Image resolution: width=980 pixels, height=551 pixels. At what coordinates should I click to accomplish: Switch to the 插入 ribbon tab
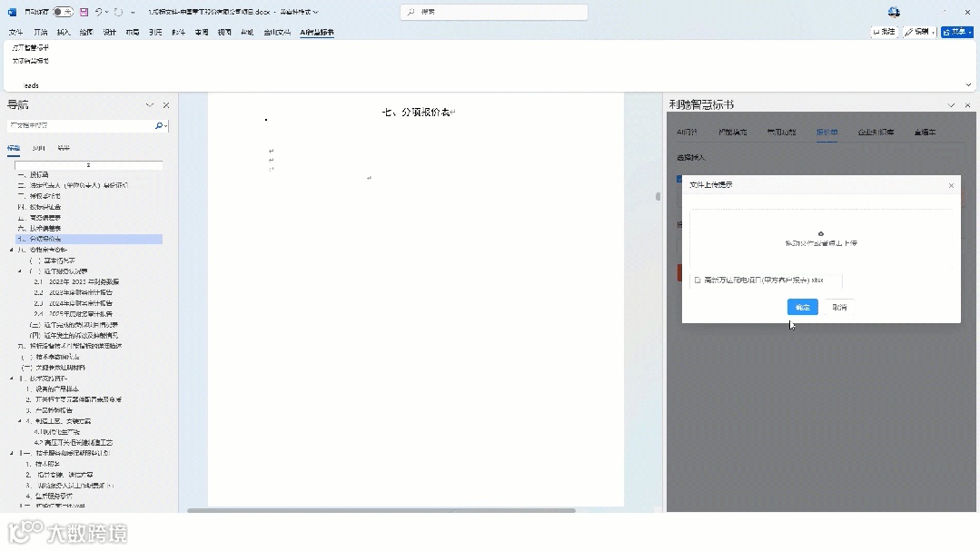point(64,33)
